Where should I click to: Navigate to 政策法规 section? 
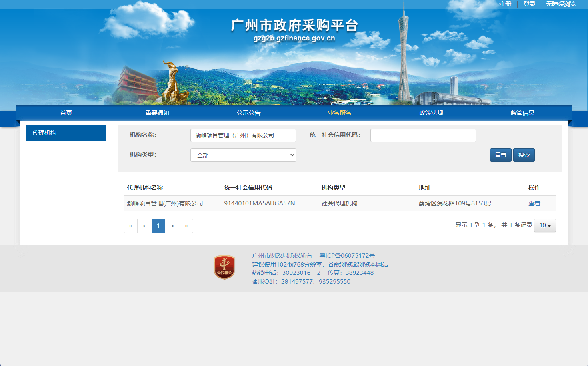431,113
